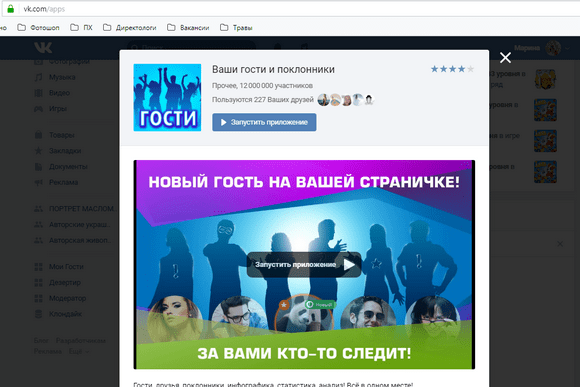This screenshot has width=580, height=387.
Task: Click the small X on the dimmed right panel
Action: 560,244
